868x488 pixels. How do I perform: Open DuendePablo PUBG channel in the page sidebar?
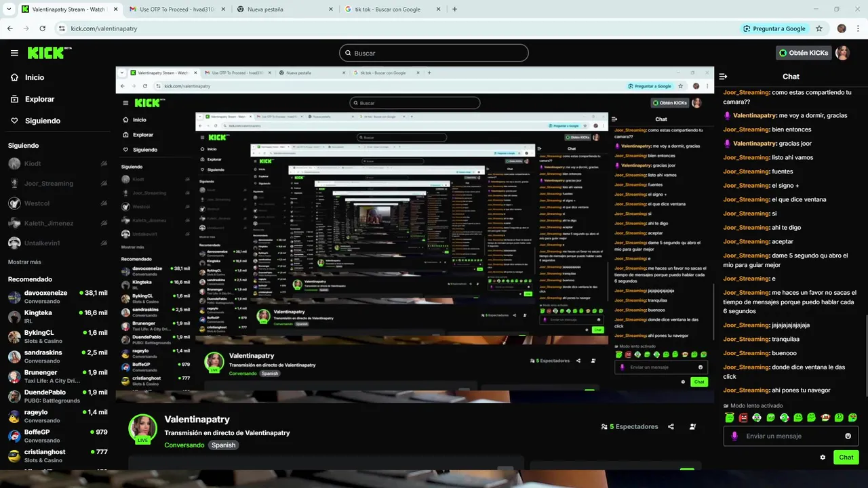[58, 396]
